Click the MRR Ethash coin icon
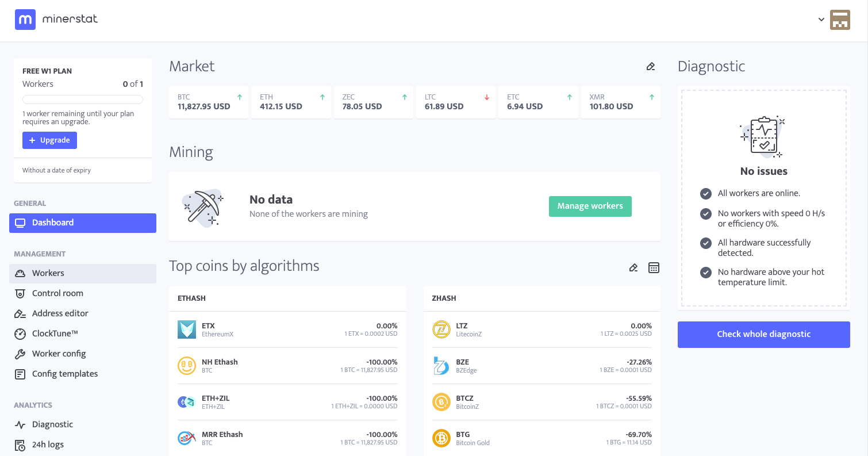 pos(187,439)
